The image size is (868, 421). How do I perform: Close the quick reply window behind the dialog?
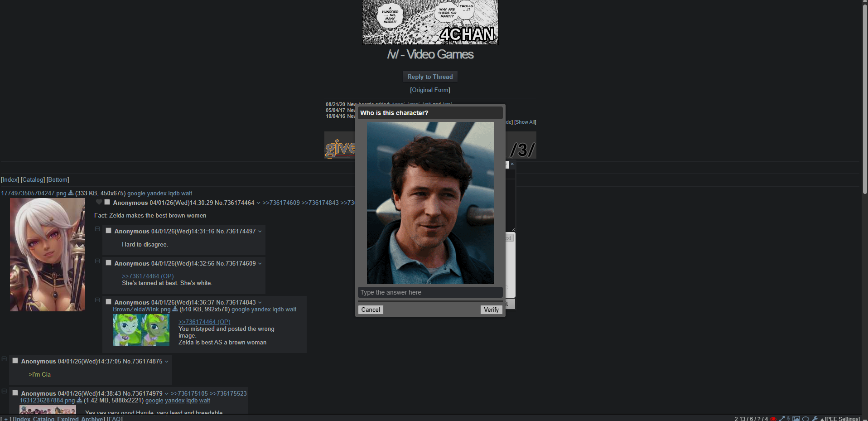point(512,164)
